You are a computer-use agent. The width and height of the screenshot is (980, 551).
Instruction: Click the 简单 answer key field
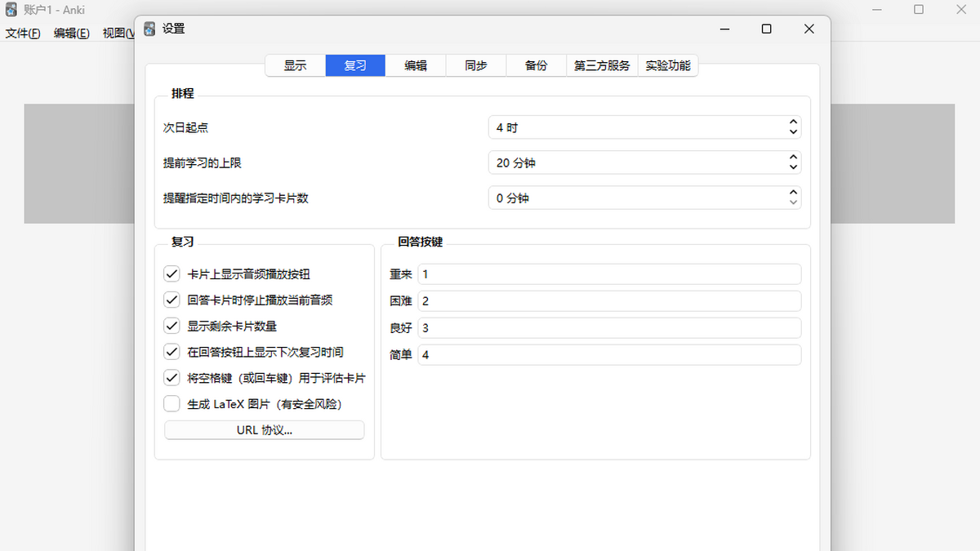click(609, 355)
